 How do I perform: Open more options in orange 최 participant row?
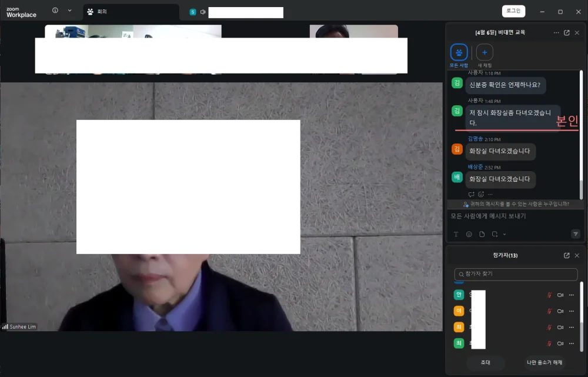click(572, 327)
